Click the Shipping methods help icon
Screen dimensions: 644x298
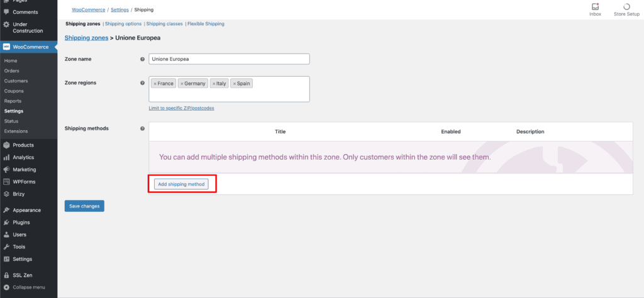coord(143,128)
